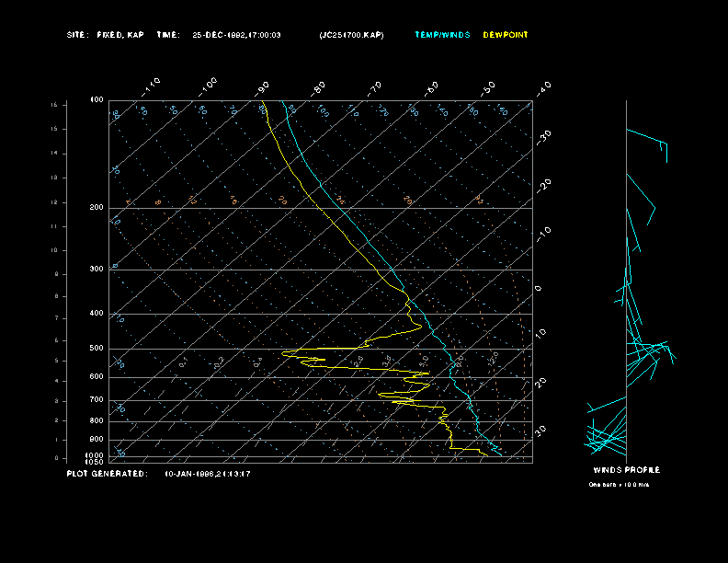This screenshot has height=563, width=728.
Task: Click the 100 pressure level label
Action: (97, 99)
